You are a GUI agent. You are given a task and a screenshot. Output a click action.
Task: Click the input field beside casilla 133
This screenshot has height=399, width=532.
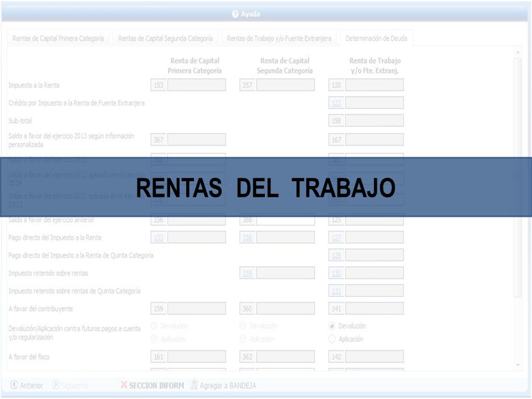pyautogui.click(x=197, y=237)
